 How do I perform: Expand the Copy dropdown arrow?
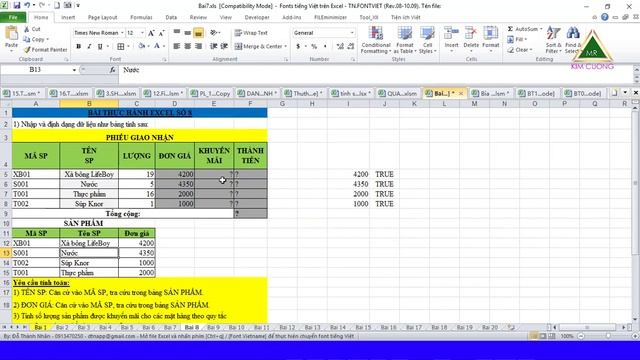pos(47,40)
